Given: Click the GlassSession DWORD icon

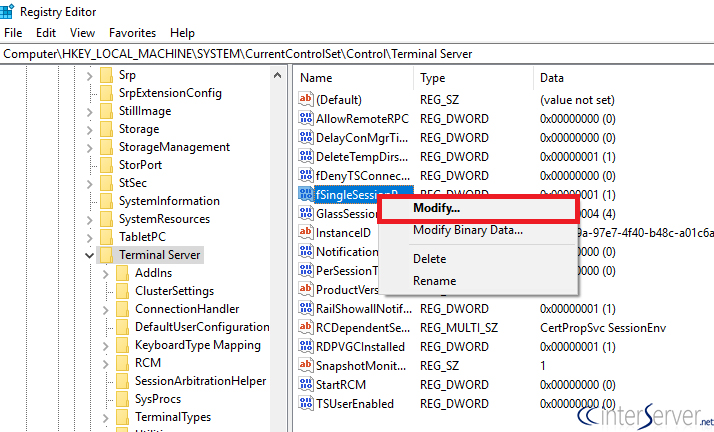Looking at the screenshot, I should pyautogui.click(x=306, y=213).
